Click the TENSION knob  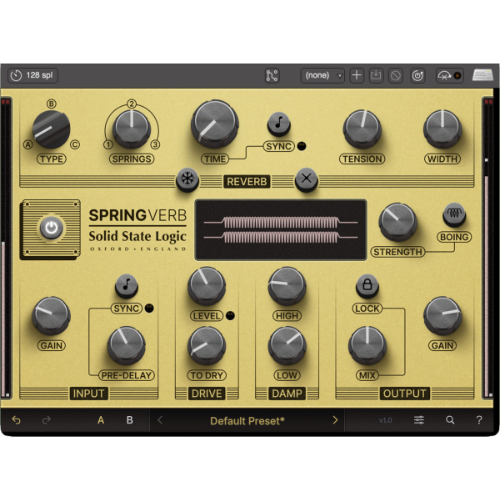[362, 129]
